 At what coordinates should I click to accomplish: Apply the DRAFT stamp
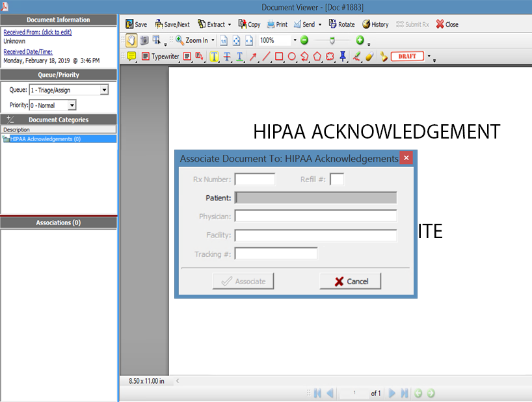point(407,57)
